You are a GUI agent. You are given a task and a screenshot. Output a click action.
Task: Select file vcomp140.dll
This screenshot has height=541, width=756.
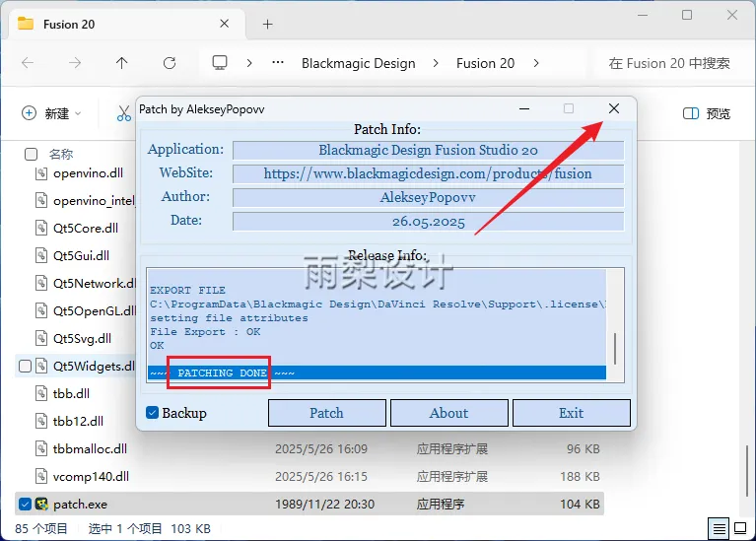91,477
